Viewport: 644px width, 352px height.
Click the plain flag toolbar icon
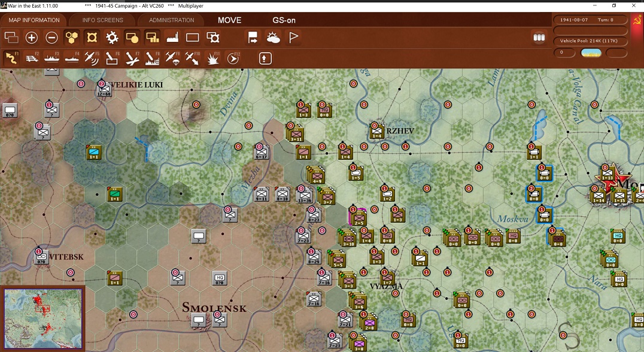(x=293, y=38)
